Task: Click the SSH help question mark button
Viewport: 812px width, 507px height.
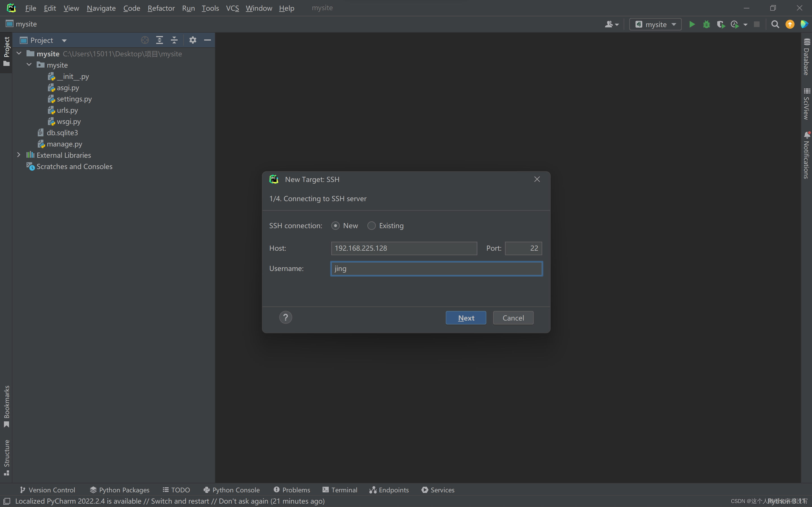Action: tap(285, 317)
